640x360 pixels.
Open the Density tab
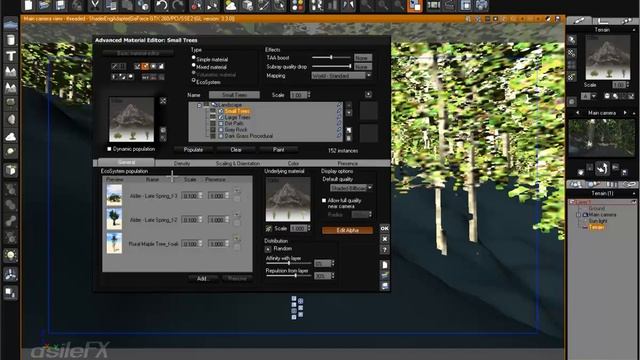(x=182, y=163)
